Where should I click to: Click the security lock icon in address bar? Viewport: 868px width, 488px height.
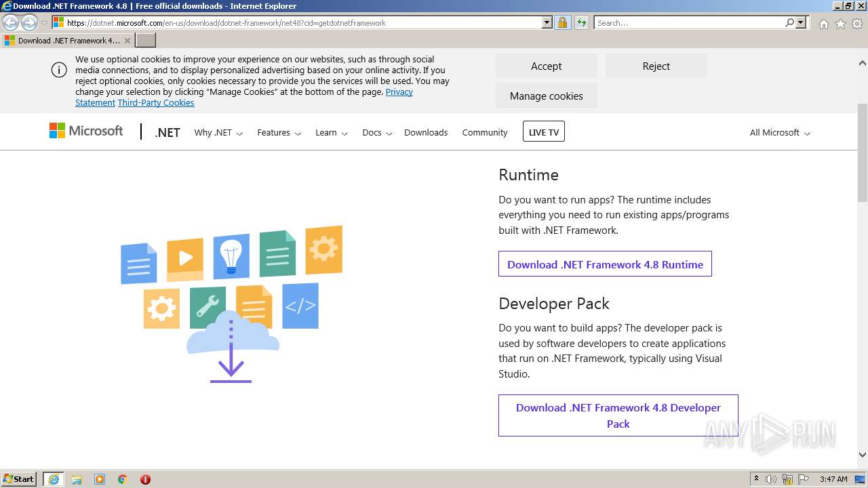pos(562,23)
